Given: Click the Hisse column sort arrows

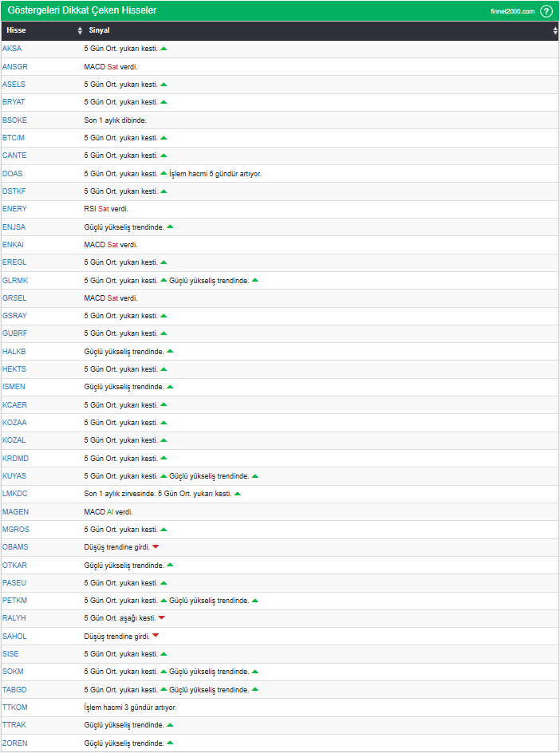Looking at the screenshot, I should [80, 30].
